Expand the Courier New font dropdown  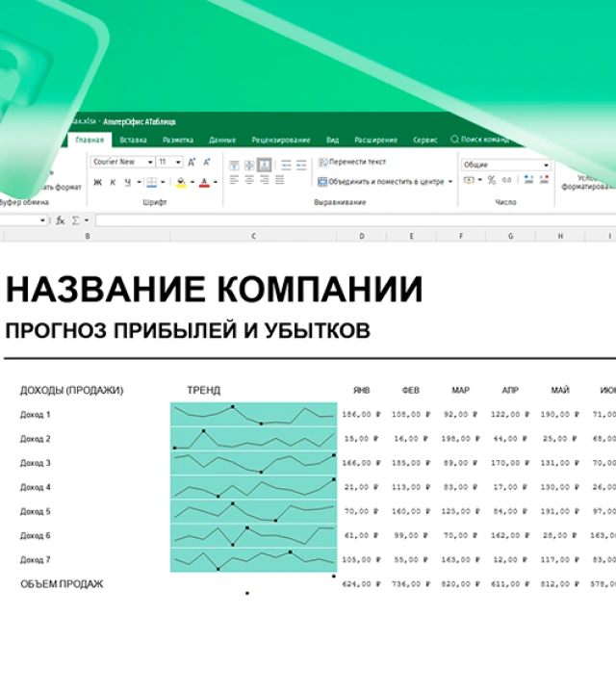click(x=150, y=163)
